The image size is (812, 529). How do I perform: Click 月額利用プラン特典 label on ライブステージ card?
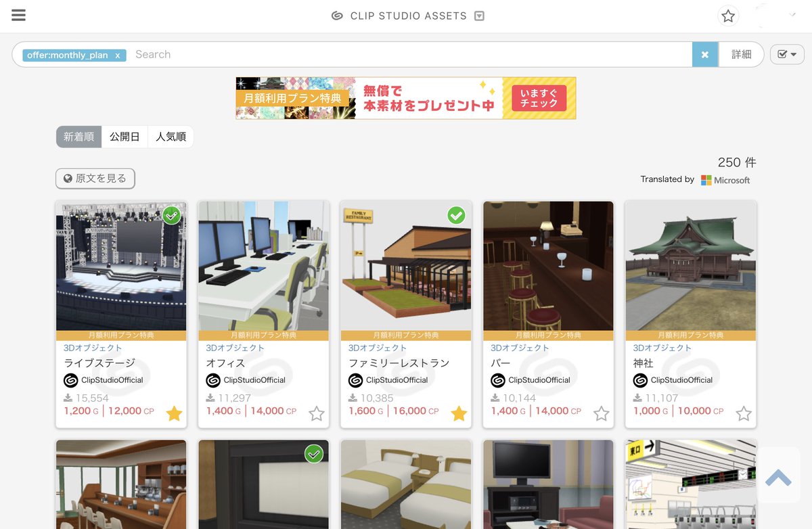(x=121, y=335)
